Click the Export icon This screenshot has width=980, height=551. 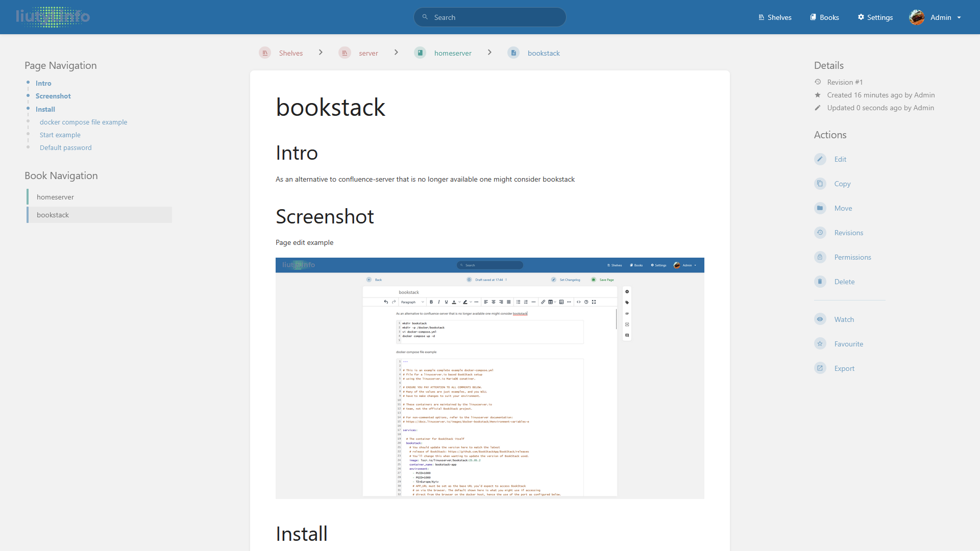tap(820, 368)
